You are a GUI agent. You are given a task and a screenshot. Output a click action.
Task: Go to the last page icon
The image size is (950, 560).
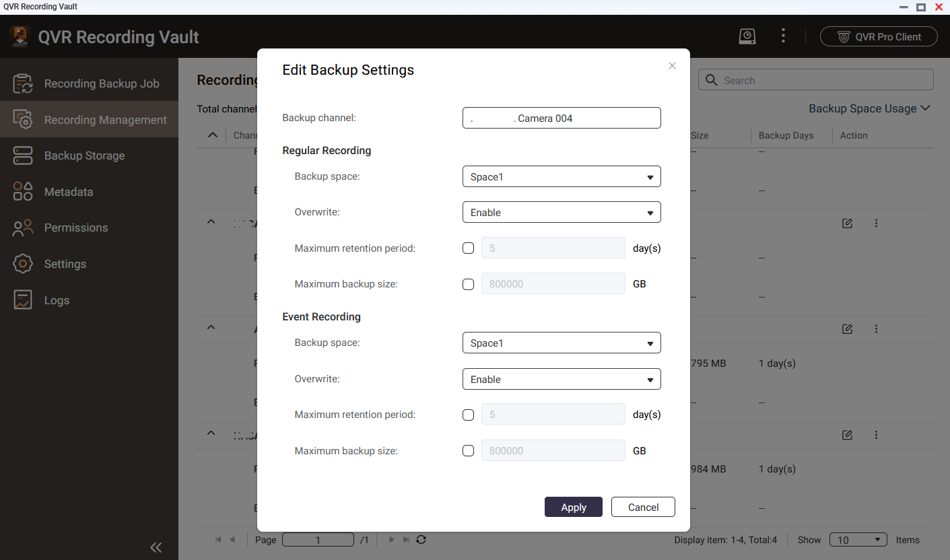coord(406,540)
